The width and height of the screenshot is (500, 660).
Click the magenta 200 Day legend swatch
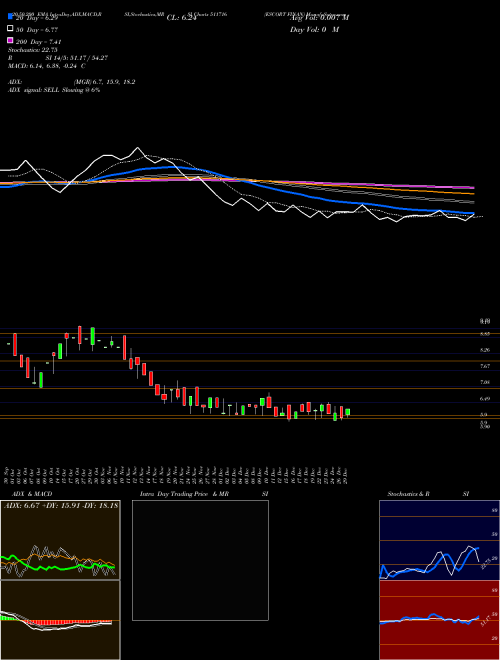pyautogui.click(x=10, y=40)
